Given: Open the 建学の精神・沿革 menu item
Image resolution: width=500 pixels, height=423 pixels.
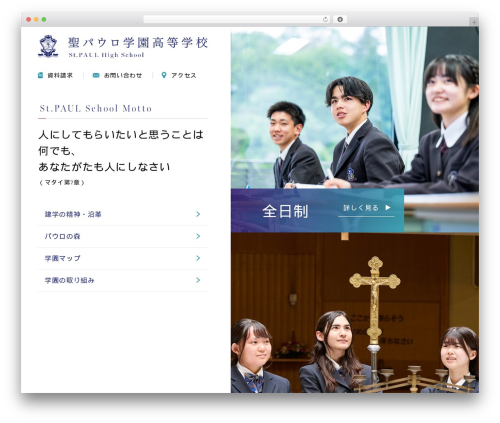Looking at the screenshot, I should click(x=123, y=214).
